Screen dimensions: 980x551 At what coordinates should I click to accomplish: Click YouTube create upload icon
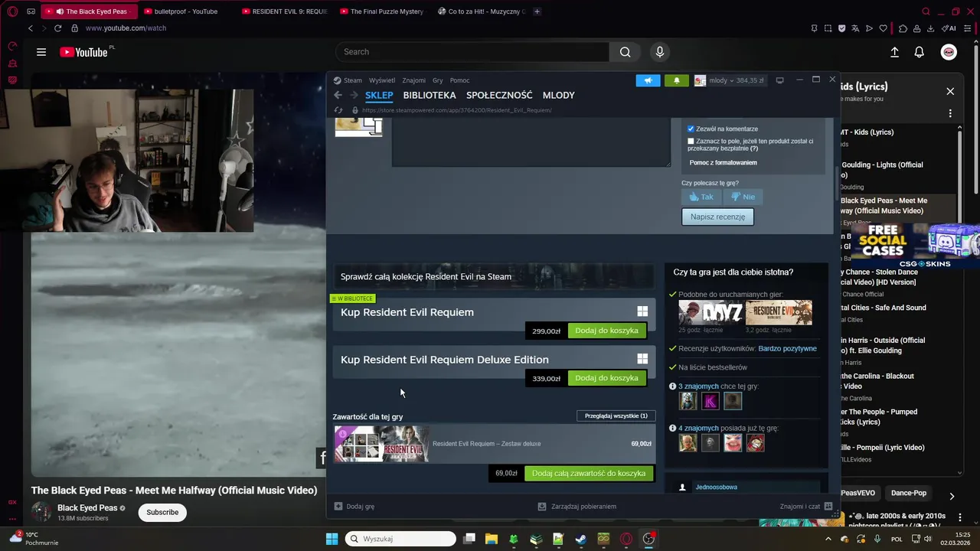tap(894, 52)
